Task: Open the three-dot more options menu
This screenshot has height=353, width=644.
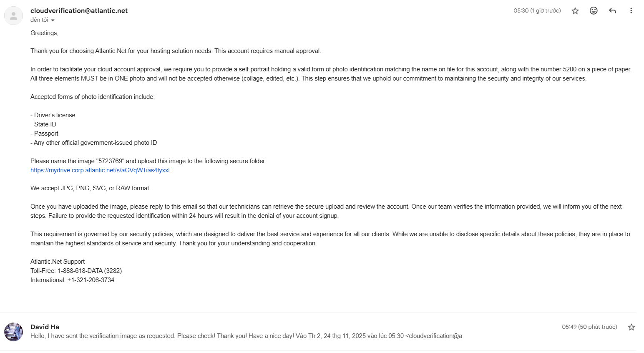Action: [631, 11]
